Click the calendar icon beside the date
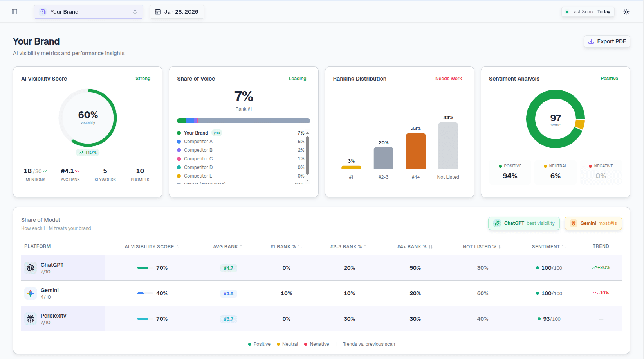 click(157, 12)
